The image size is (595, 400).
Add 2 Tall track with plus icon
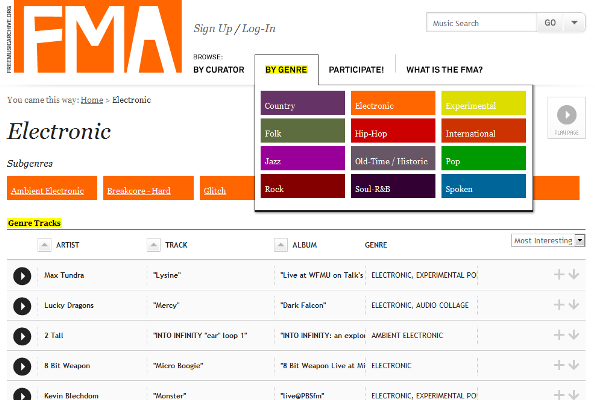pos(559,335)
